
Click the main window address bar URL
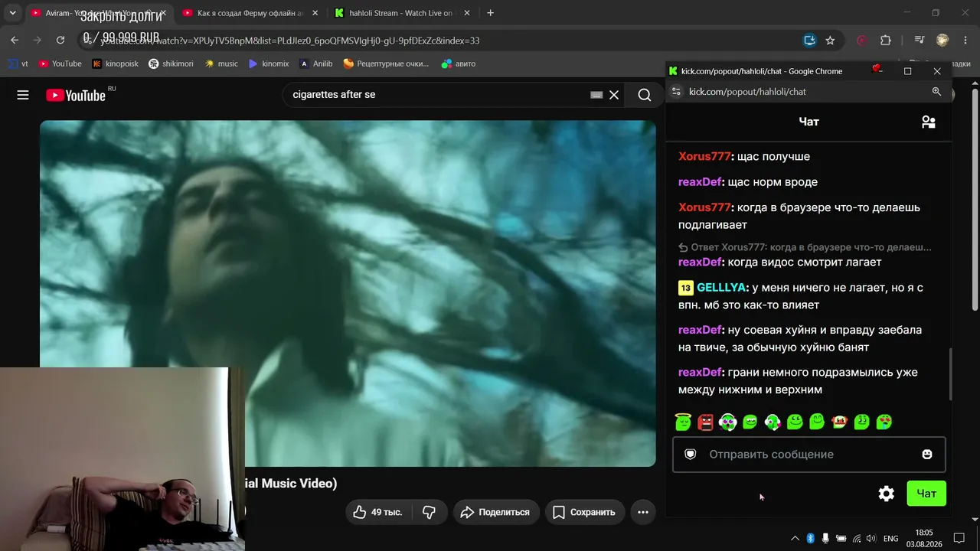click(x=291, y=41)
